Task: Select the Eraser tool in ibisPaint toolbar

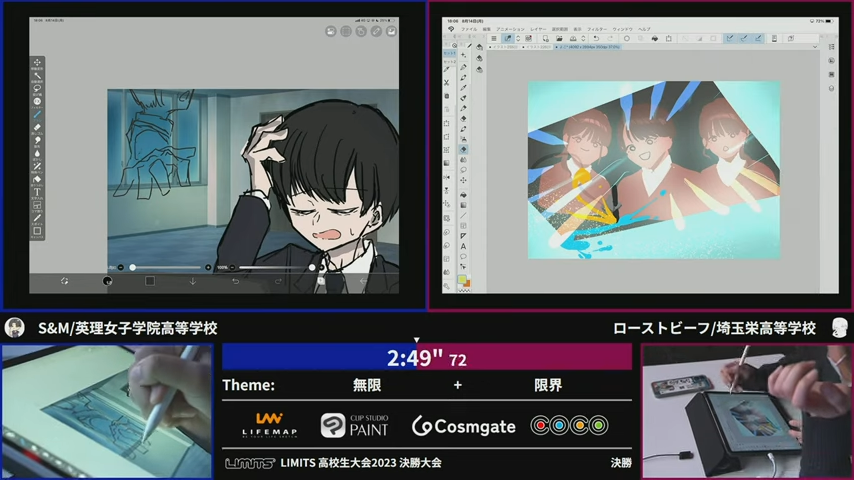Action: [x=37, y=127]
